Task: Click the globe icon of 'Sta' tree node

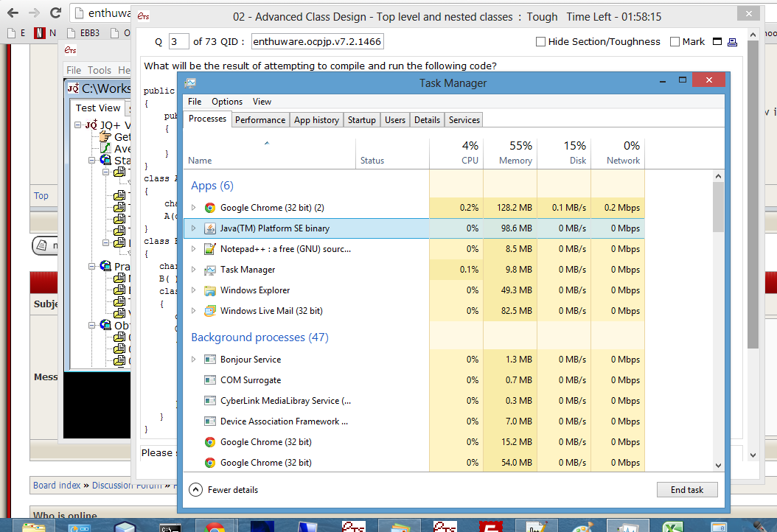Action: [x=105, y=160]
